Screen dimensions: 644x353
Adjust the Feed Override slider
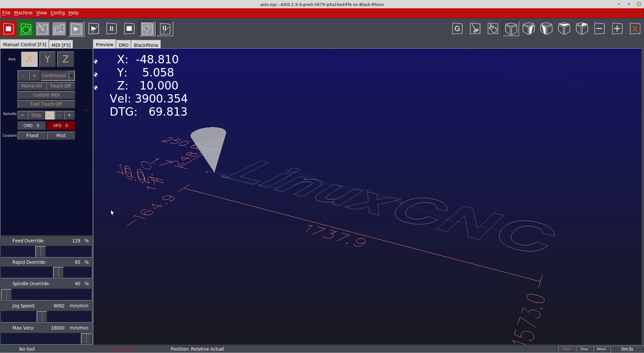tap(46, 252)
